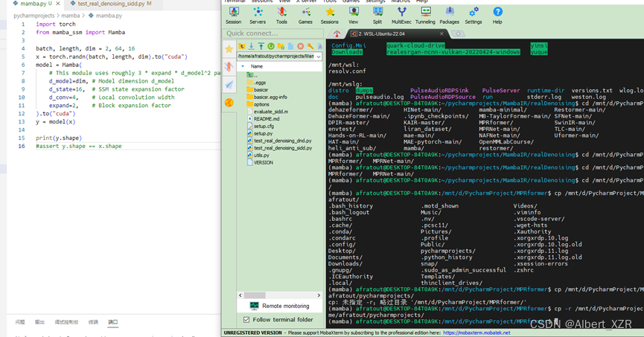Viewport: 644px width, 337px height.
Task: Click the SFTP horizontal scrollbar right arrow
Action: click(x=319, y=295)
